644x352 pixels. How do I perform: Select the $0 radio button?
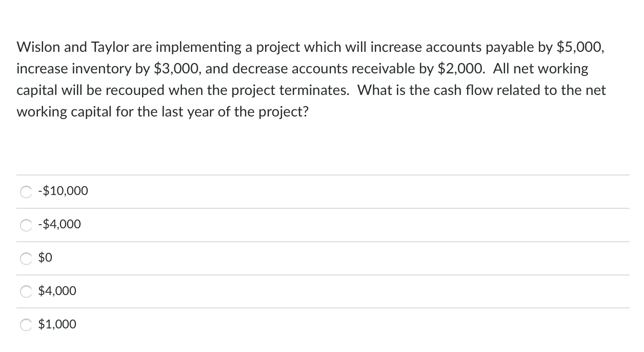(26, 258)
